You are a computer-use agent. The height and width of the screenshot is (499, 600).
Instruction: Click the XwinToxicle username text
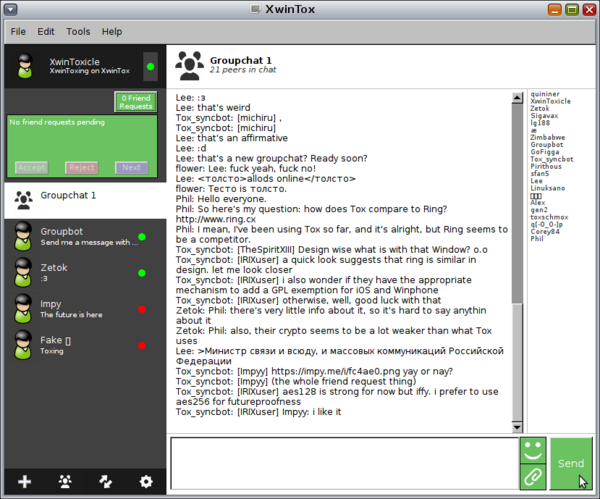coord(75,62)
